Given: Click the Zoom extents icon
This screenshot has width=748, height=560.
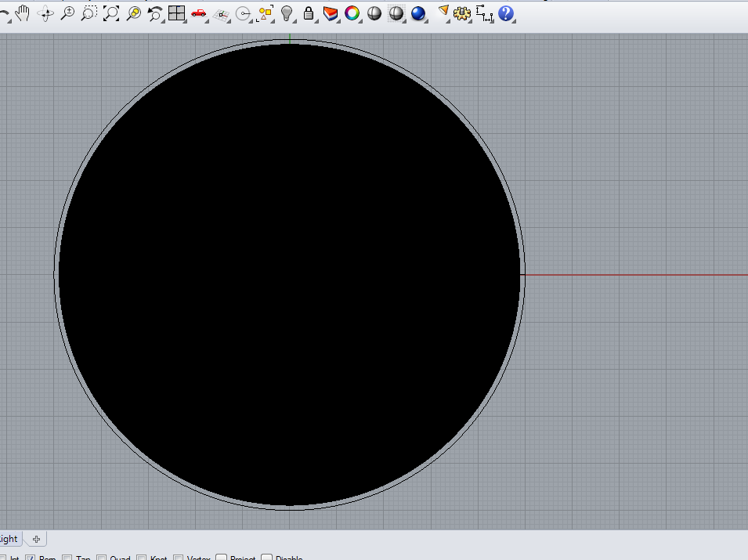Looking at the screenshot, I should (x=111, y=13).
